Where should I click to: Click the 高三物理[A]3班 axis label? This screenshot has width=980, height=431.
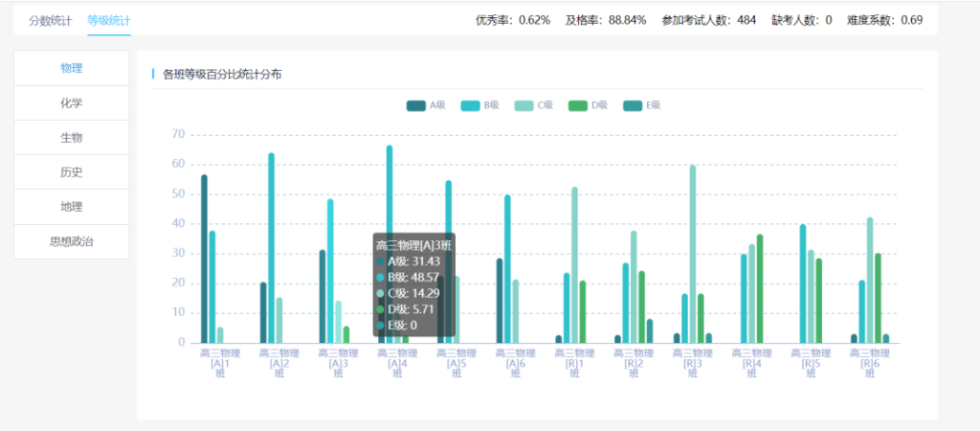coord(338,363)
